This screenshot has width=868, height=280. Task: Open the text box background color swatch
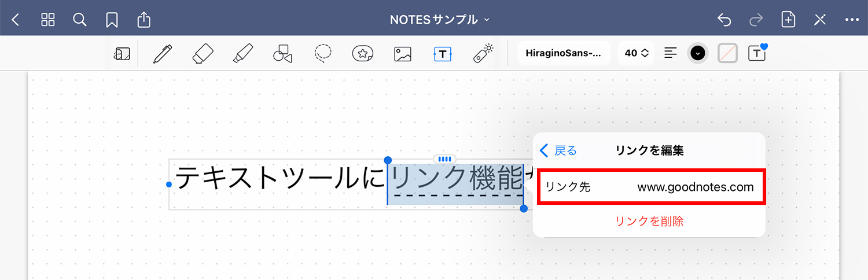(x=727, y=53)
